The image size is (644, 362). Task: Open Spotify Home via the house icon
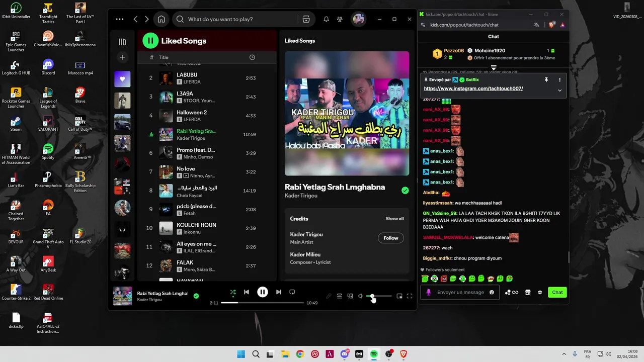[x=161, y=19]
